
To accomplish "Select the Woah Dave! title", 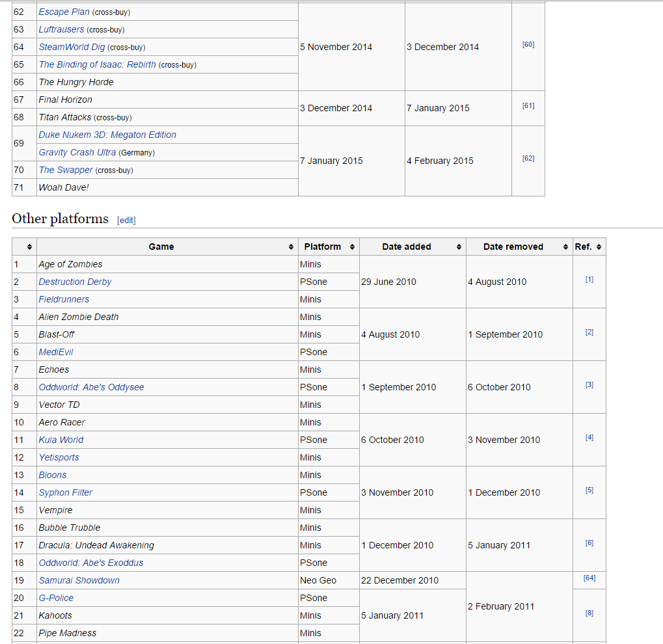I will [63, 187].
